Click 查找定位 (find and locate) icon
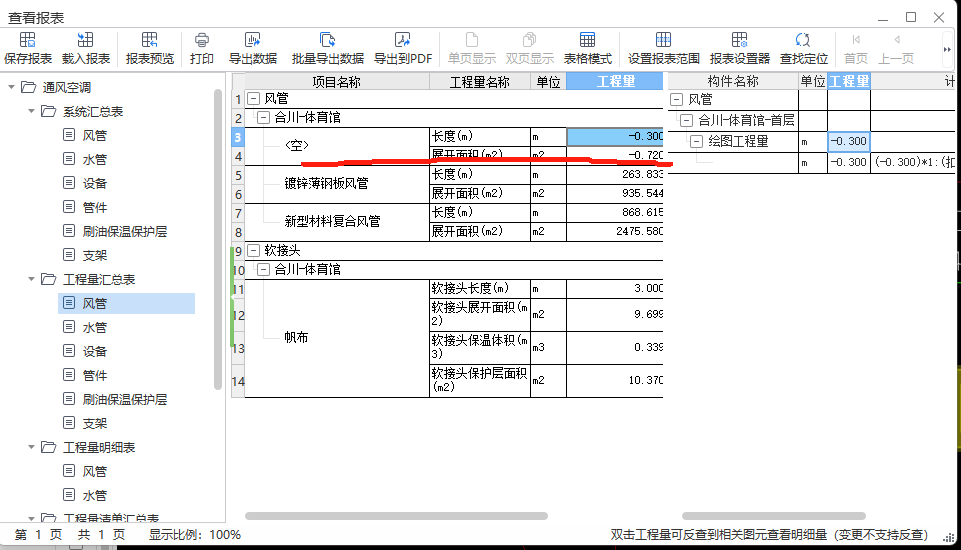 point(803,48)
